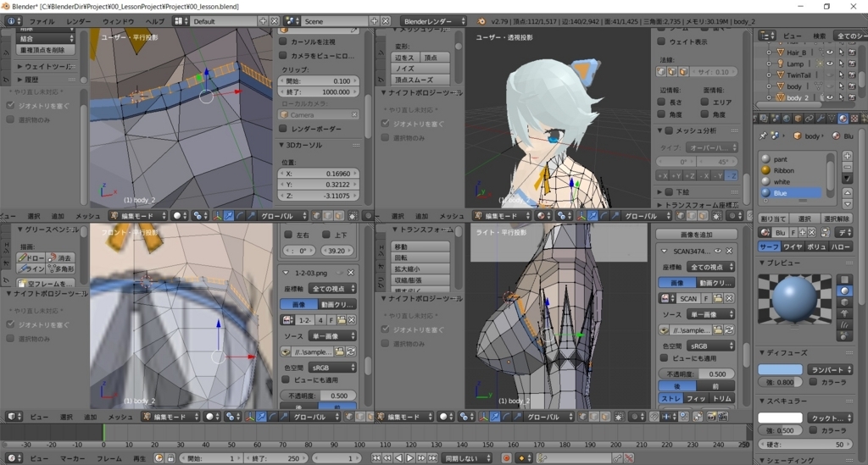868x465 pixels.
Task: Open the Blenderレンダー engine dropdown
Action: pos(433,21)
